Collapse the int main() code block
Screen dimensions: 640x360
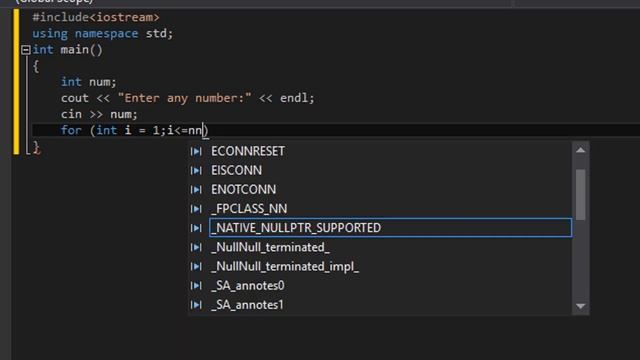point(26,50)
